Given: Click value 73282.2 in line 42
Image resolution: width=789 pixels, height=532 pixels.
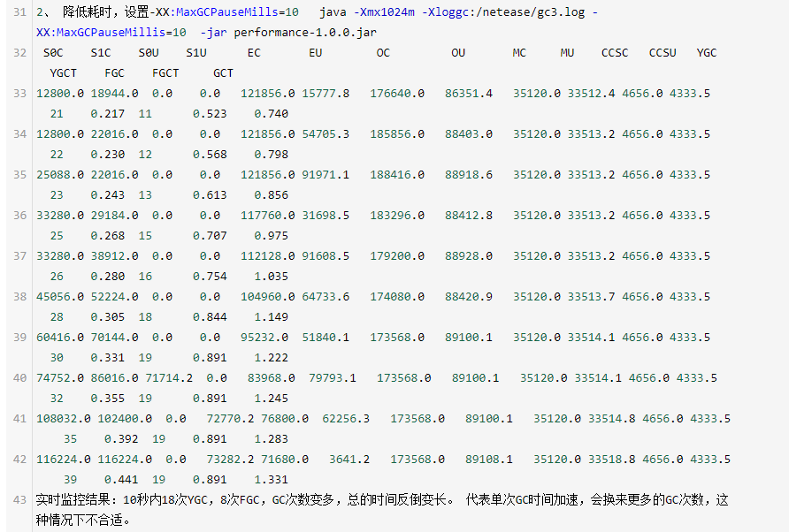Looking at the screenshot, I should (x=230, y=460).
